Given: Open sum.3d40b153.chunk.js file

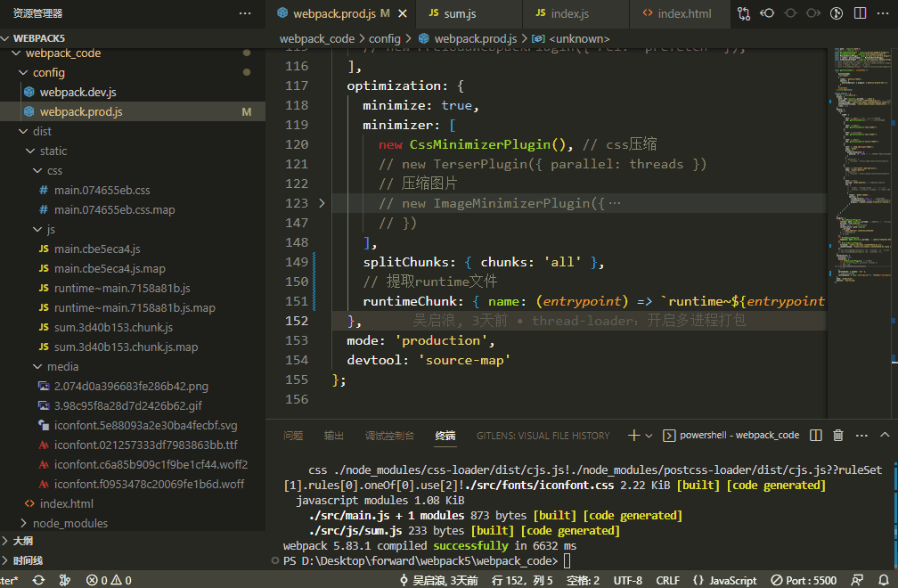Looking at the screenshot, I should tap(132, 328).
